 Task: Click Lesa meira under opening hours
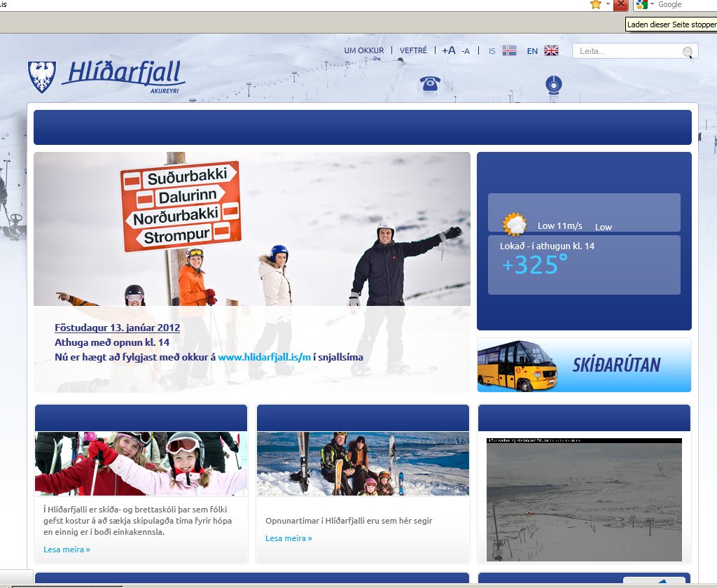coord(288,538)
